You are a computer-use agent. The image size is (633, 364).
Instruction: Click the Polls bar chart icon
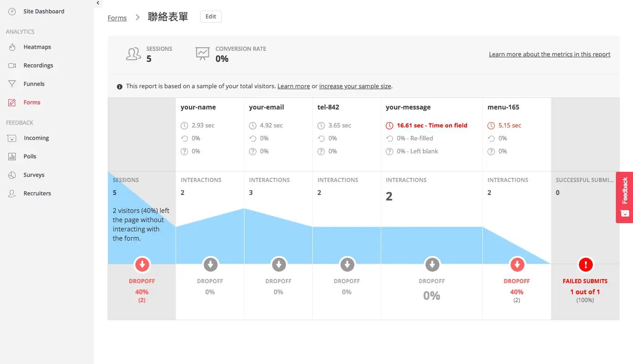pos(12,157)
